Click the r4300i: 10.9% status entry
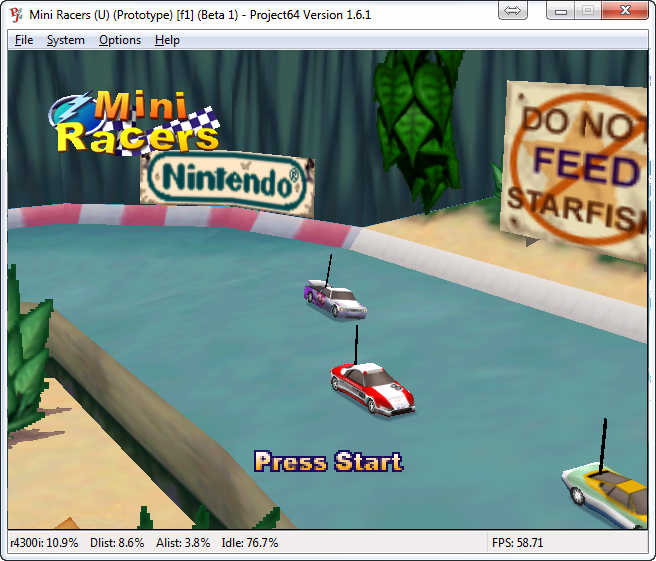 44,543
